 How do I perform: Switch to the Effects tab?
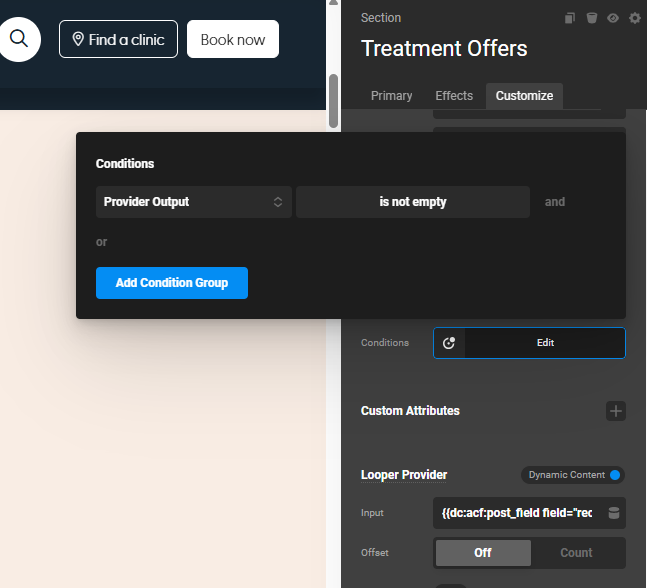(453, 96)
